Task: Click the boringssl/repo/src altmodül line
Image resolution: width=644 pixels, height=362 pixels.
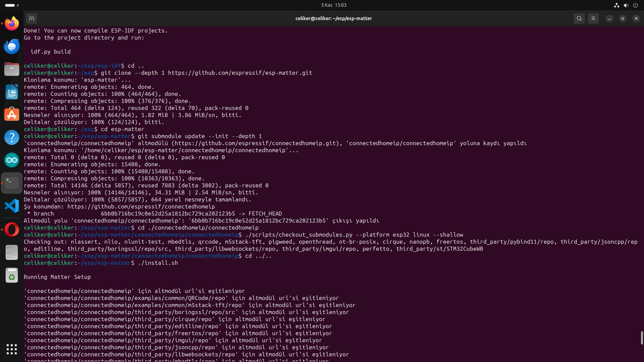Action: [x=186, y=312]
